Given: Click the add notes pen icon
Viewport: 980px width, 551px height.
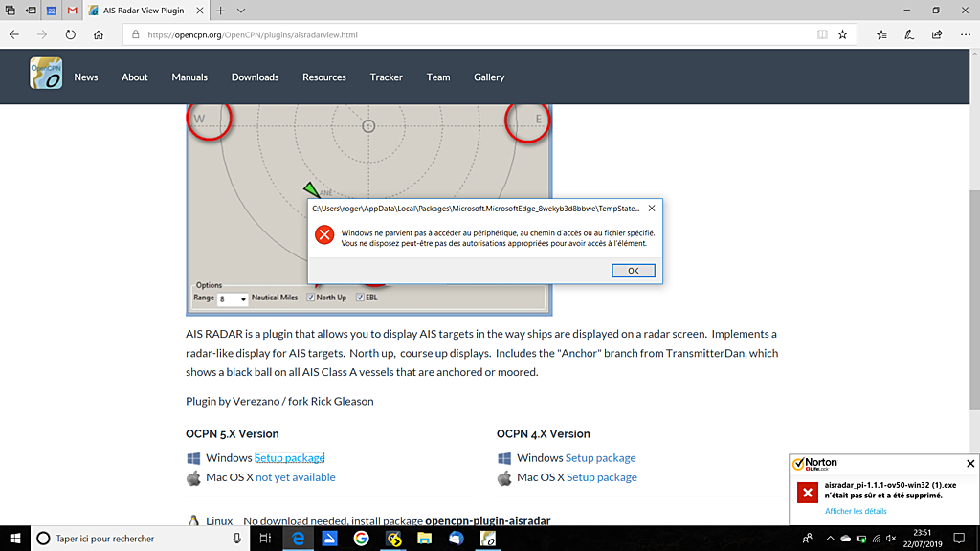Looking at the screenshot, I should click(909, 35).
